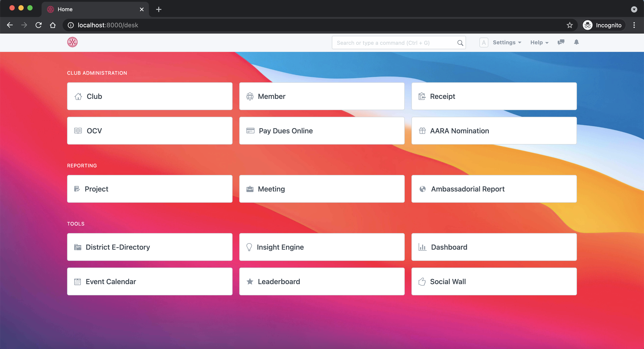Click the star icon on Leaderboard
This screenshot has width=644, height=349.
[x=250, y=281]
